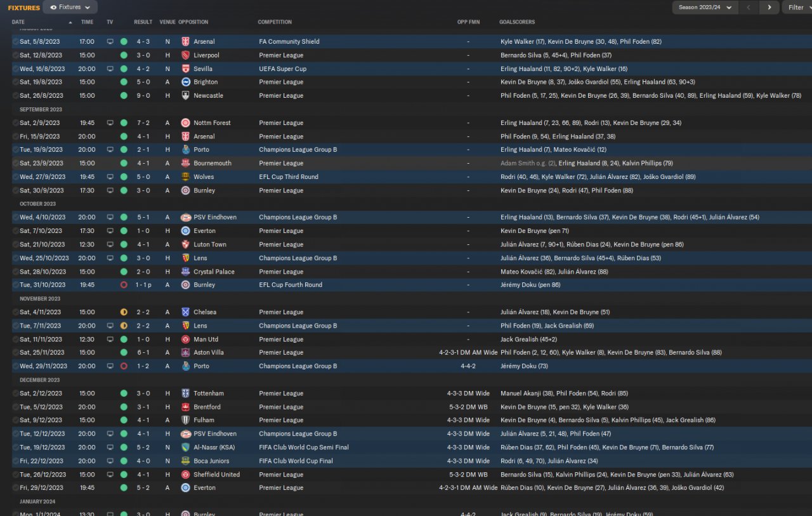Click the Crystal Palace club badge
This screenshot has height=516, width=812.
(x=186, y=272)
